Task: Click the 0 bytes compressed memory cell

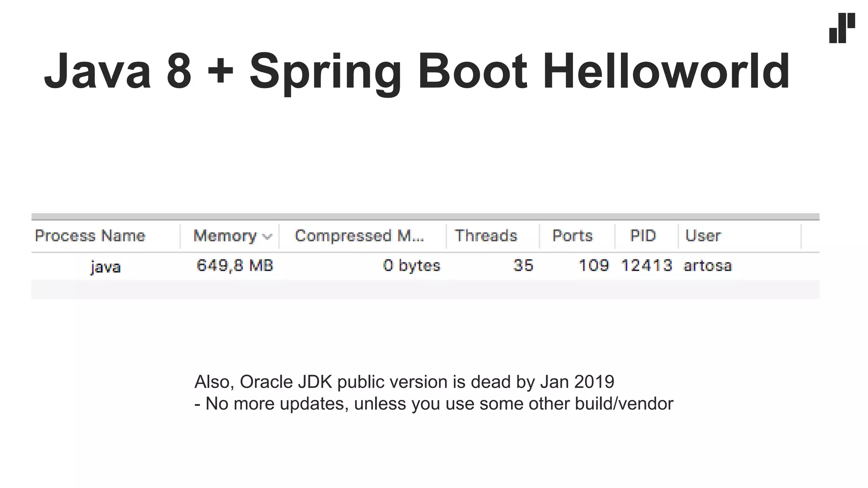Action: 412,266
